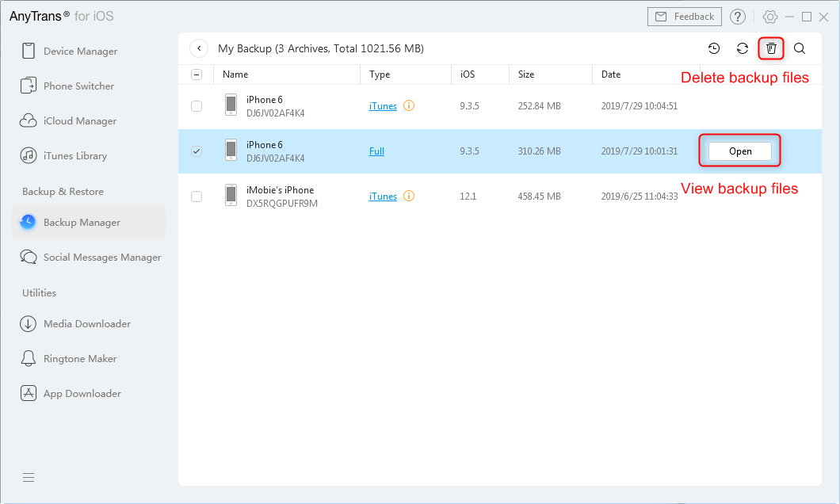Click the 458.45 MB size cell
The height and width of the screenshot is (504, 840).
tap(539, 197)
